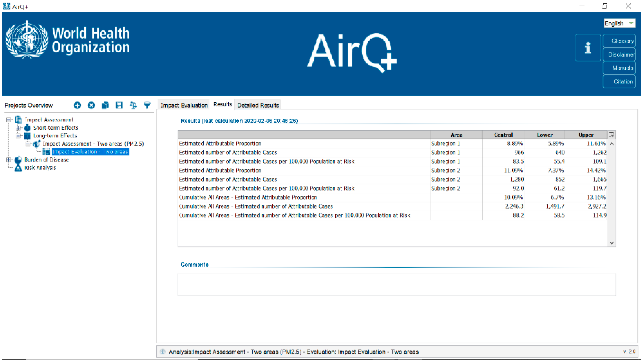Screen dimensions: 644x361
Task: Click the Central column header
Action: 503,135
